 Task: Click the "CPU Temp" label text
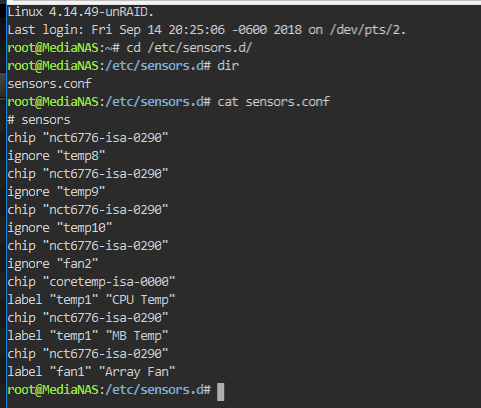[x=140, y=300]
